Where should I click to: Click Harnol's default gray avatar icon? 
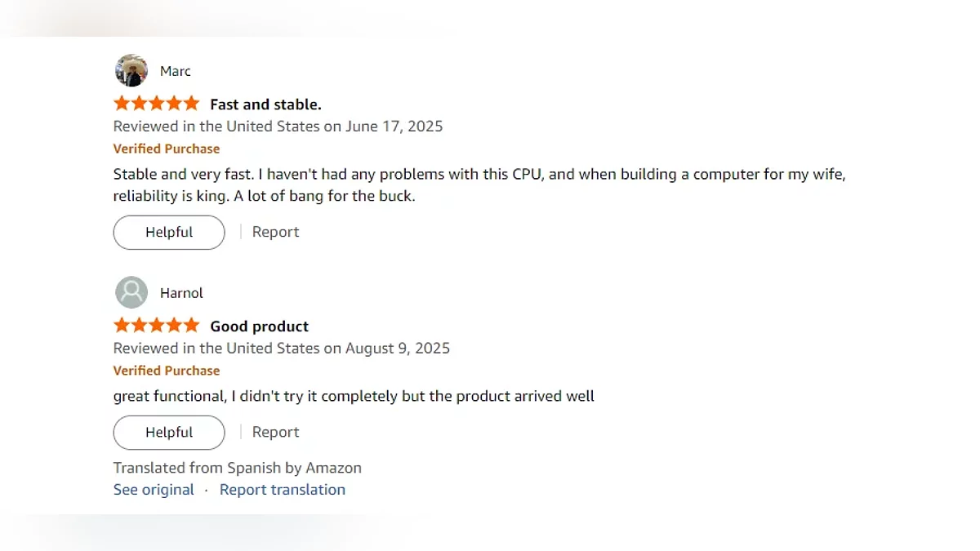click(x=131, y=292)
